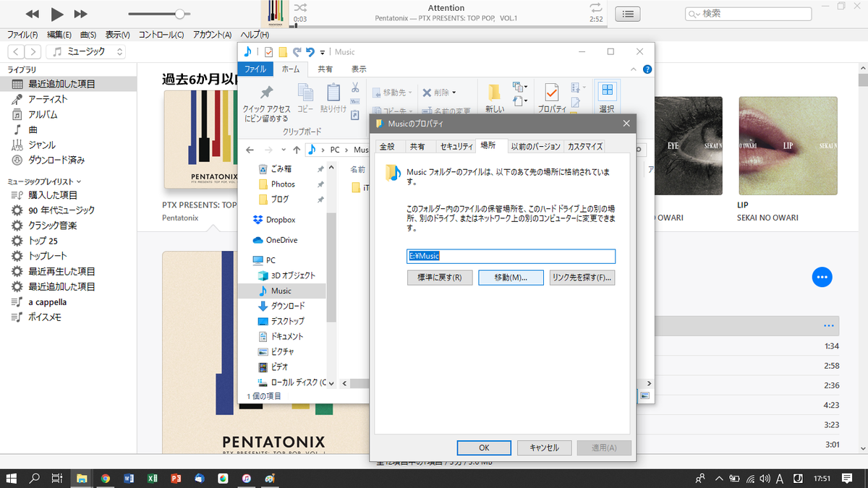Go back with the iTunes back arrow
The height and width of the screenshot is (488, 868).
16,51
